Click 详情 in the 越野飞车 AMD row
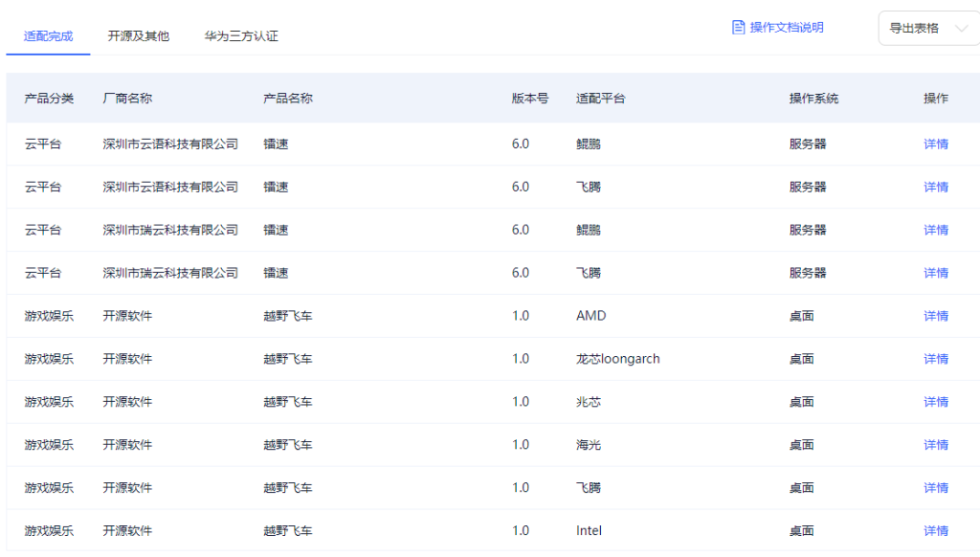Screen dimensions: 980x557 [935, 317]
